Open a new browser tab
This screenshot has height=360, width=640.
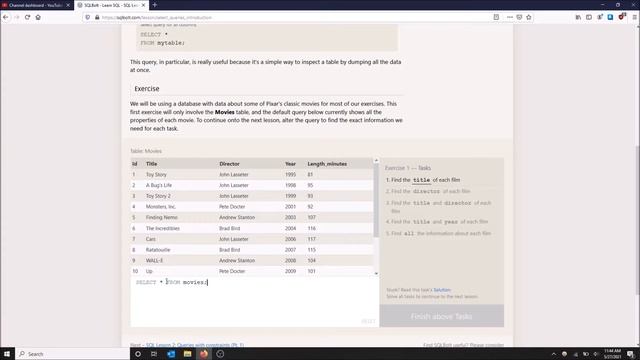pos(155,5)
